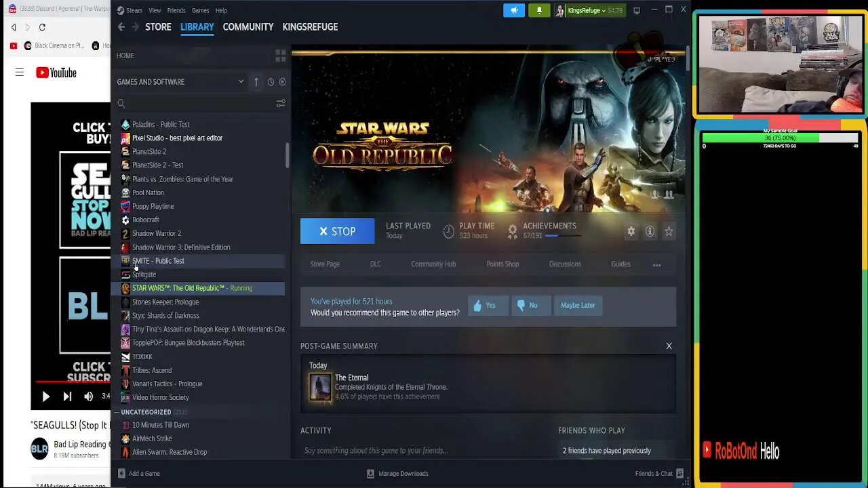Screen dimensions: 868x488
Task: Skip to next YouTube video
Action: pos(67,396)
